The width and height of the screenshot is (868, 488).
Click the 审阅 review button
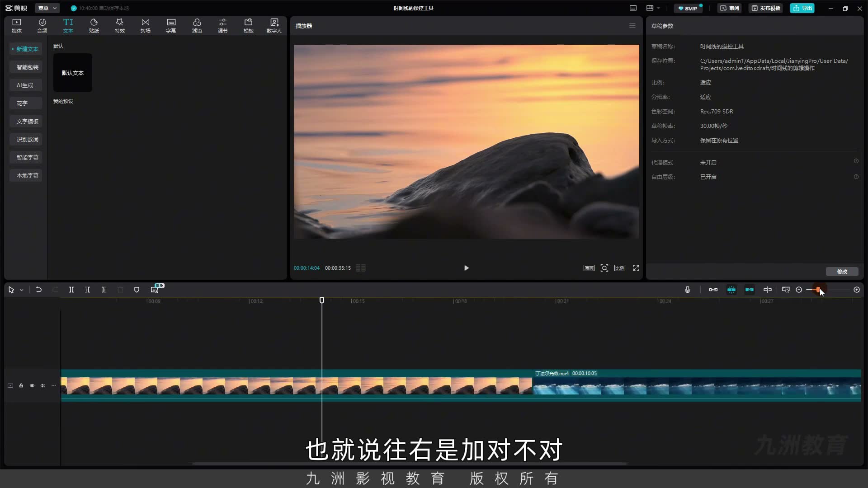[x=730, y=8]
